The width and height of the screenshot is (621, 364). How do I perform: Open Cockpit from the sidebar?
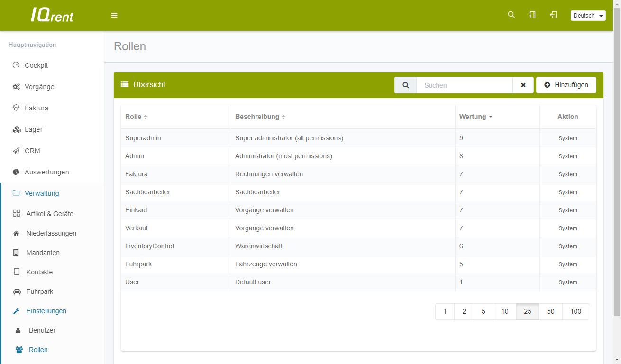36,65
